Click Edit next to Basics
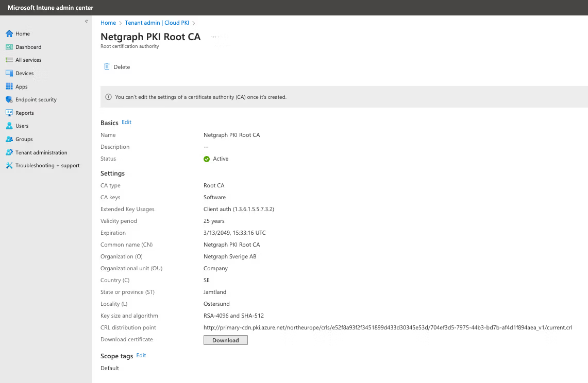This screenshot has width=588, height=383. click(126, 122)
